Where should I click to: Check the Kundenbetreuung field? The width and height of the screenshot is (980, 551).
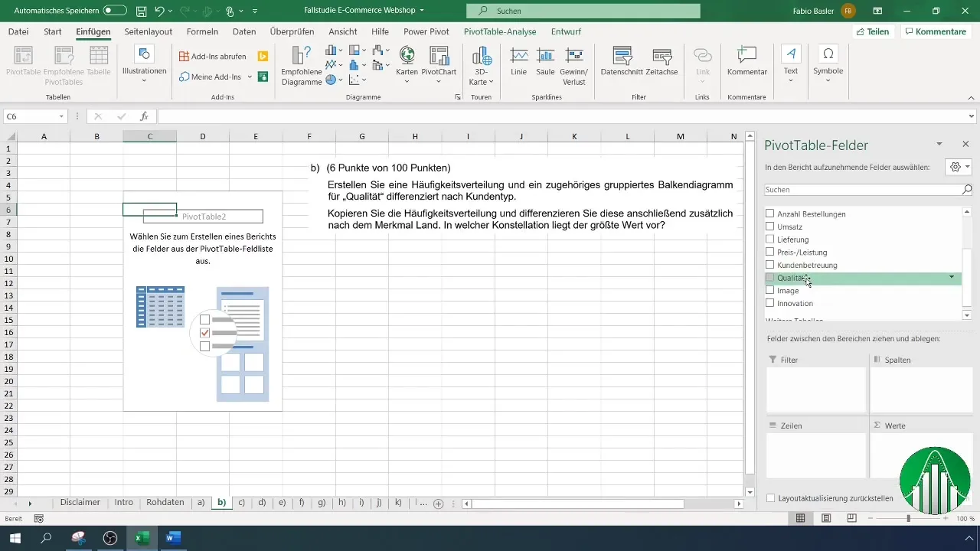click(x=770, y=265)
